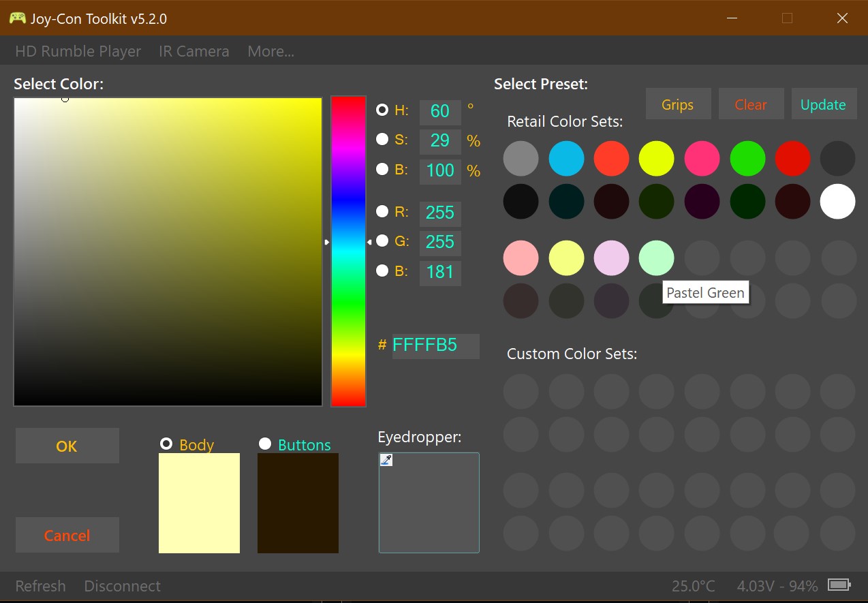Image resolution: width=868 pixels, height=603 pixels.
Task: Choose the Pastel Pink preset circle
Action: click(x=521, y=258)
